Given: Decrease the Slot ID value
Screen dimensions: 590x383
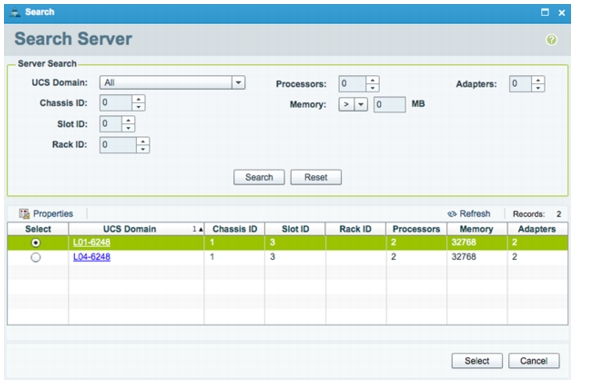Looking at the screenshot, I should [x=128, y=128].
